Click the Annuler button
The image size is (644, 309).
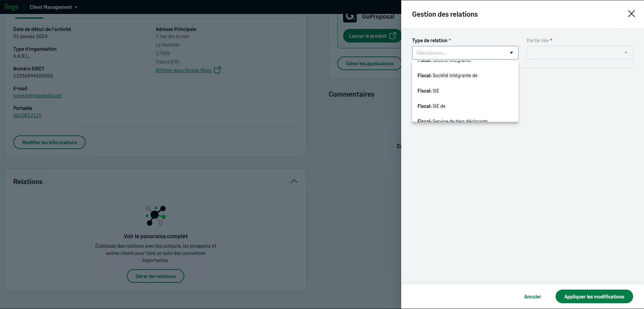pos(532,297)
